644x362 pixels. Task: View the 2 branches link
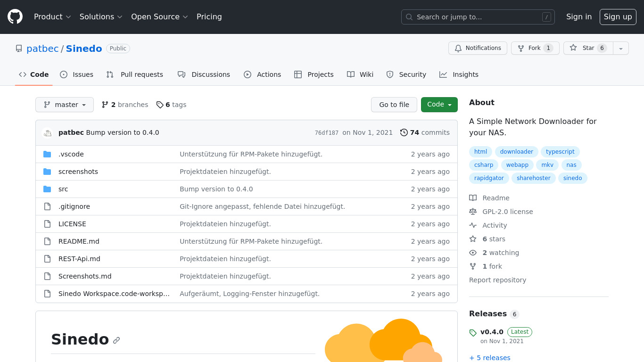pyautogui.click(x=125, y=105)
